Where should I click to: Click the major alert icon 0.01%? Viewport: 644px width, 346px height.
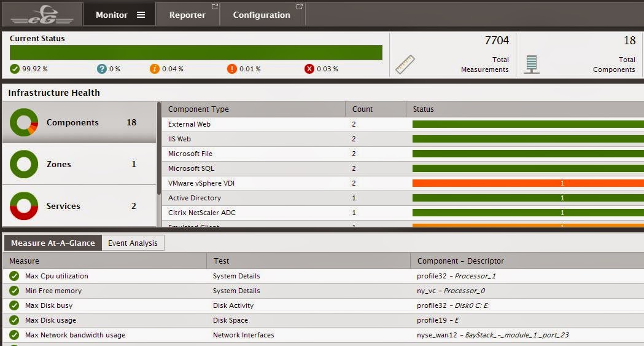(x=231, y=69)
